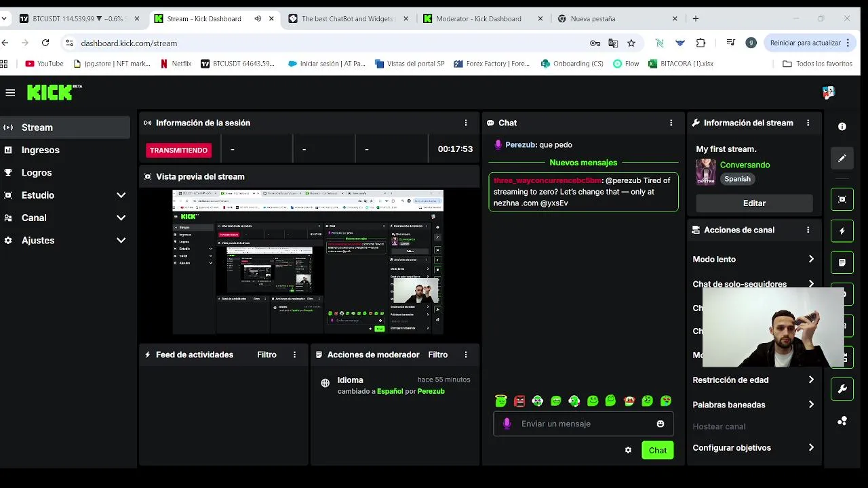868x488 pixels.
Task: Click Filtro in Acciones de moderador
Action: point(438,354)
